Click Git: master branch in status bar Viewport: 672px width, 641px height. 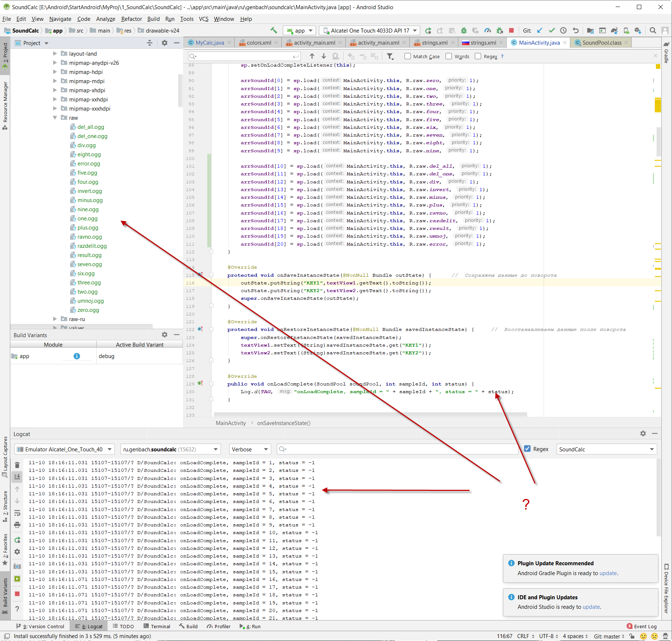(609, 636)
